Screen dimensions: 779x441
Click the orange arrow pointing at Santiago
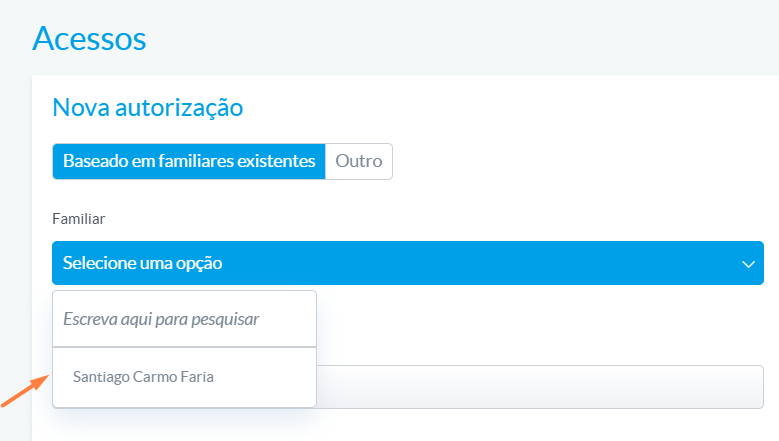pyautogui.click(x=25, y=391)
